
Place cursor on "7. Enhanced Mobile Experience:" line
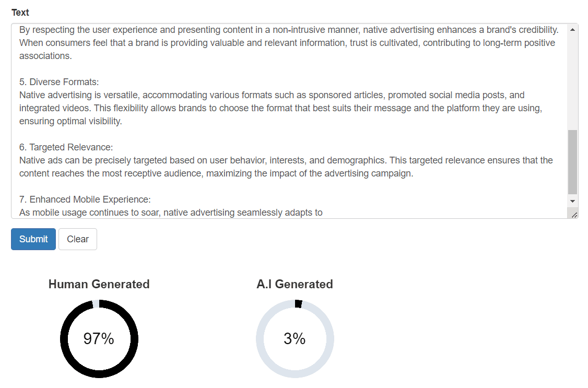(85, 199)
